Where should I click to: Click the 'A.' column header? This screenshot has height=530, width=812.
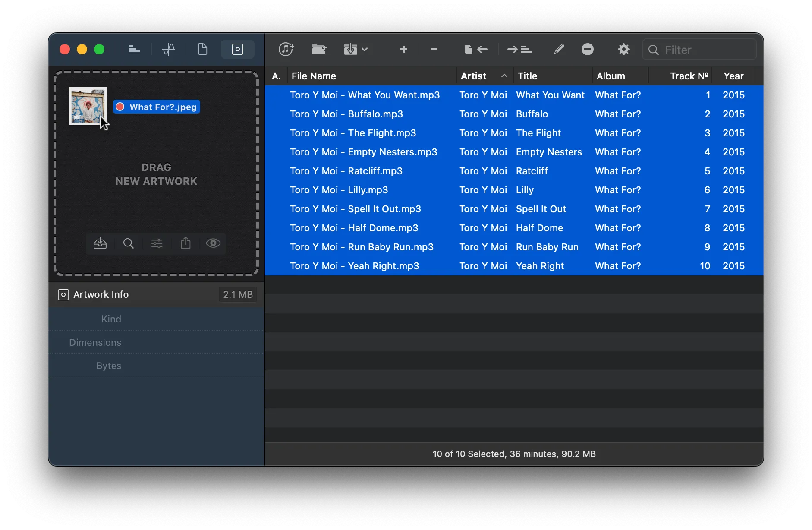276,76
